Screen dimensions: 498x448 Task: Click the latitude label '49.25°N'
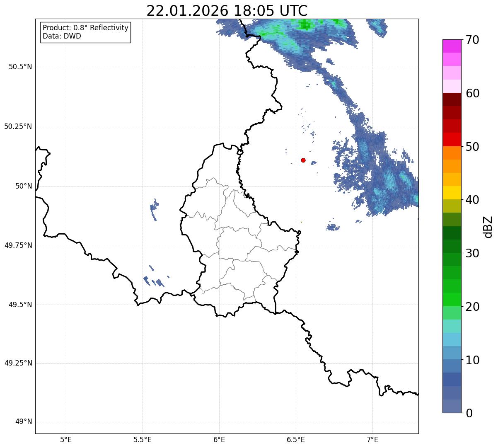(x=18, y=363)
